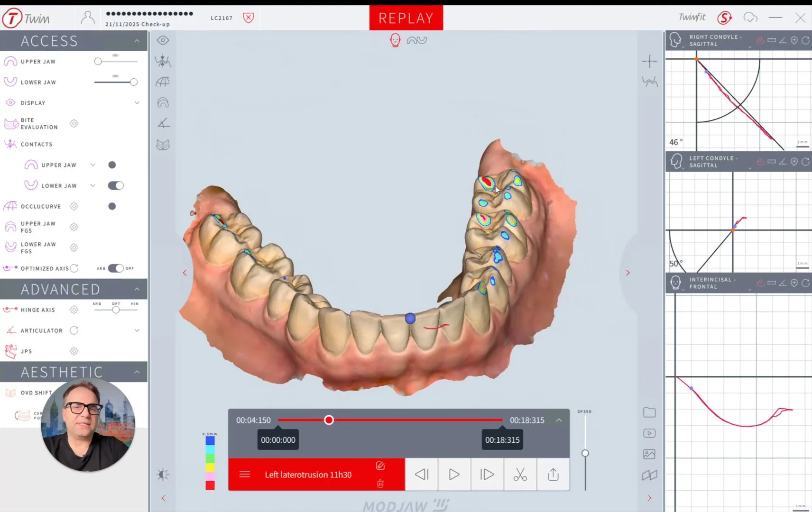Expand the DISPLAY options

pos(137,103)
